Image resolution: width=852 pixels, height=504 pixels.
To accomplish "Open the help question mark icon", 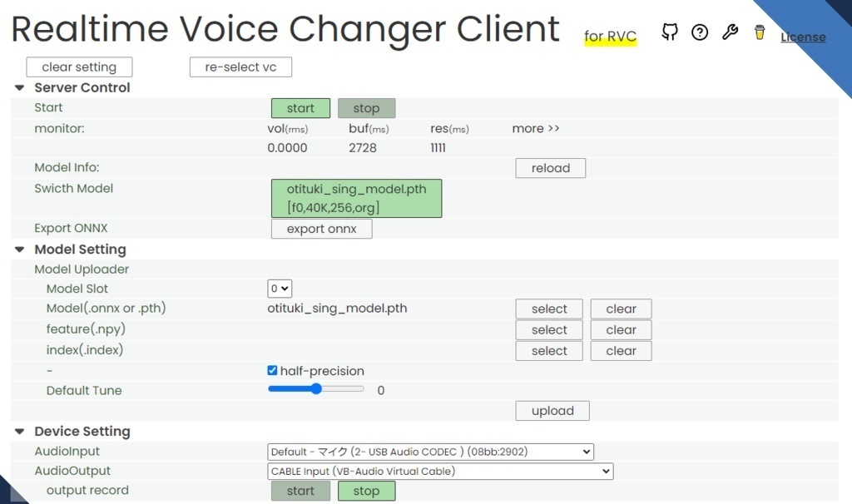I will click(x=700, y=32).
